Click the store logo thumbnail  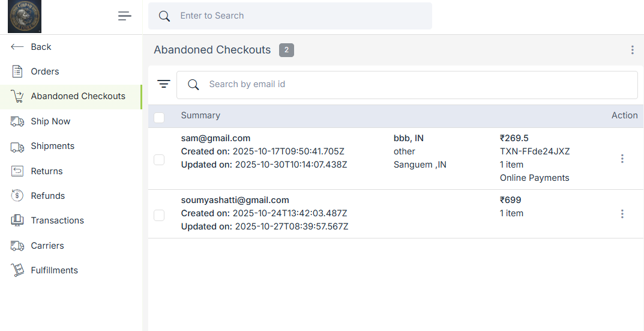pyautogui.click(x=24, y=16)
